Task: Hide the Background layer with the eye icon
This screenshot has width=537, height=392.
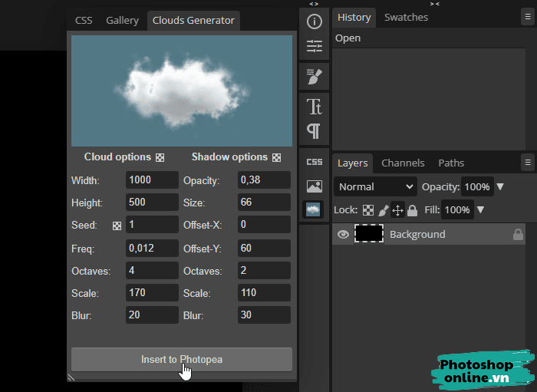Action: [x=343, y=235]
